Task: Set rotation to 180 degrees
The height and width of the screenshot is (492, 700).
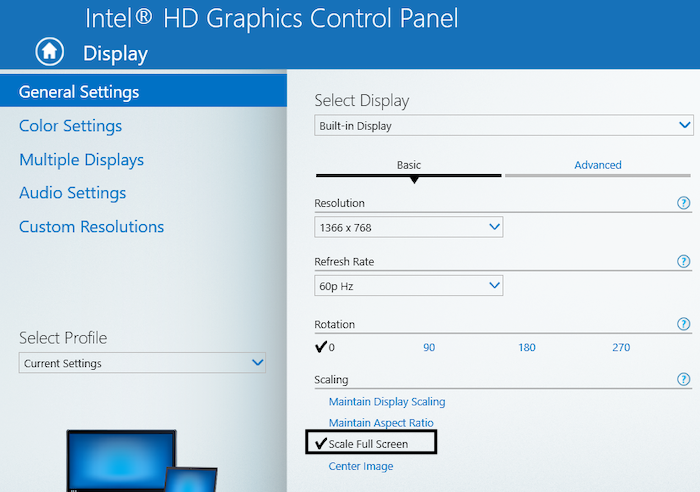Action: (x=527, y=348)
